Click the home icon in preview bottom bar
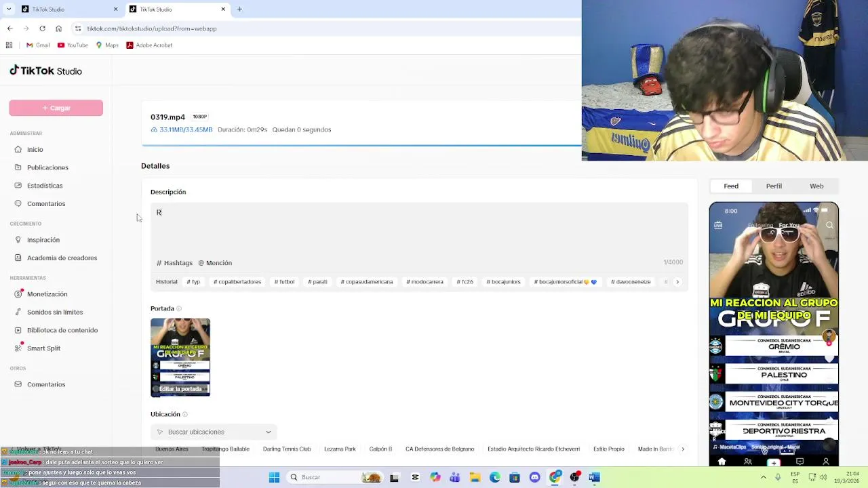This screenshot has width=868, height=488. pos(722,462)
